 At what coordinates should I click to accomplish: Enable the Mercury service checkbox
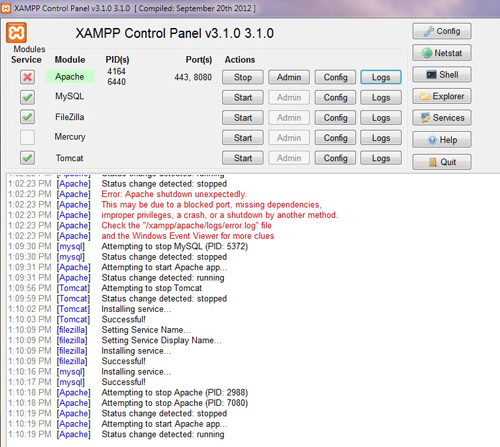[27, 137]
